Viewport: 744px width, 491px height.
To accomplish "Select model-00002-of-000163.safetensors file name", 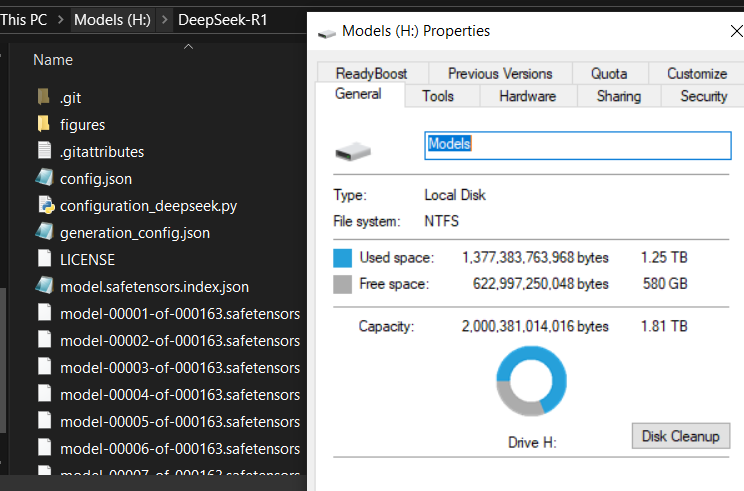I will click(180, 341).
